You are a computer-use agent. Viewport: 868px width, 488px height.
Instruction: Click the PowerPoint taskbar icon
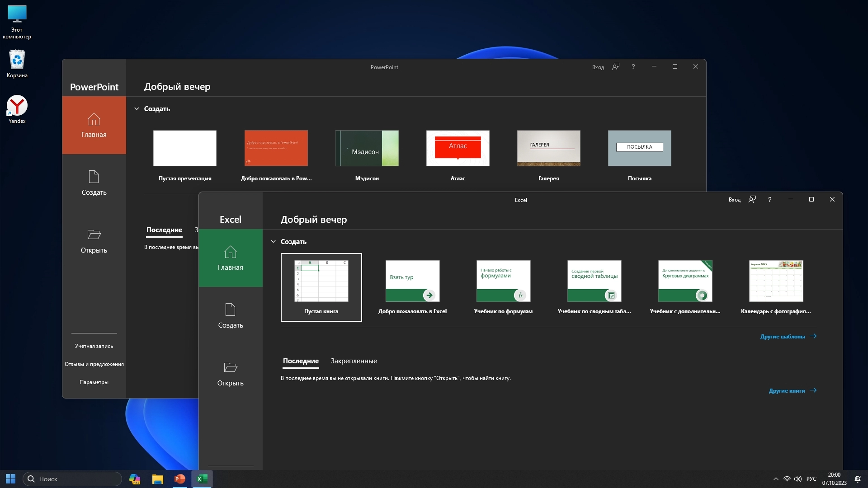click(x=180, y=479)
